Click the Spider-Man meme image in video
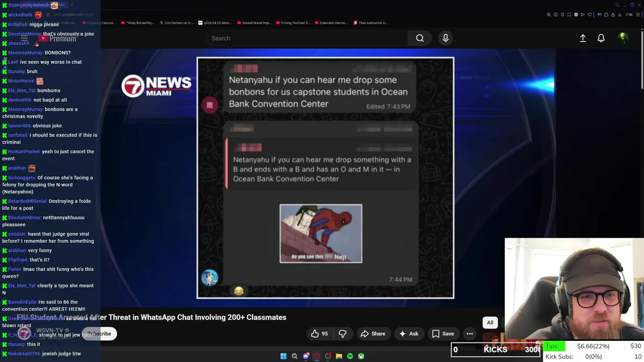644x362 pixels. (x=321, y=233)
